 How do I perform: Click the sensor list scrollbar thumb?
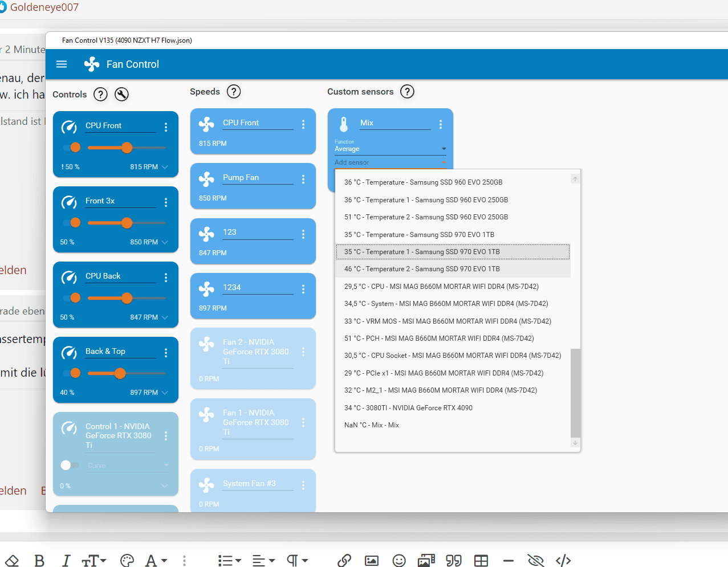click(575, 393)
